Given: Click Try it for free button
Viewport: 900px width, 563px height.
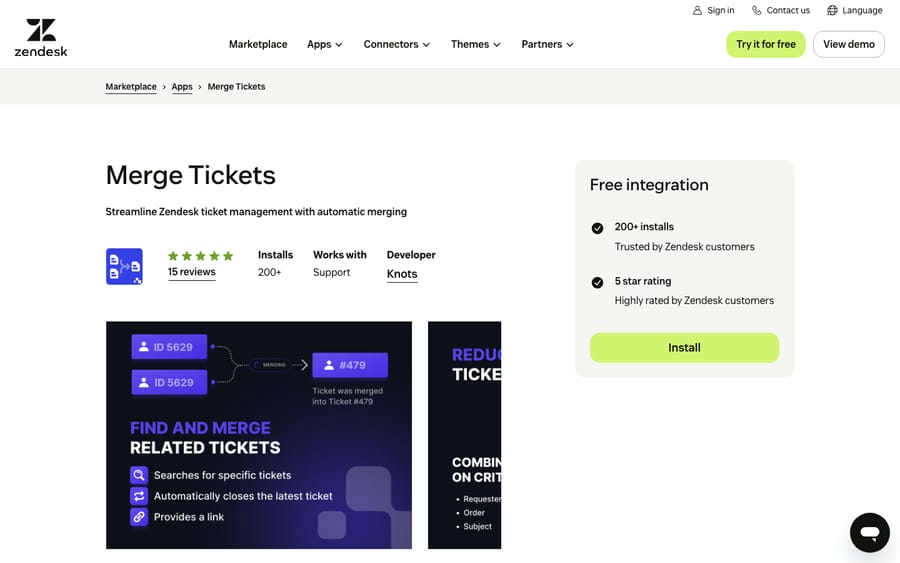Looking at the screenshot, I should [x=766, y=44].
